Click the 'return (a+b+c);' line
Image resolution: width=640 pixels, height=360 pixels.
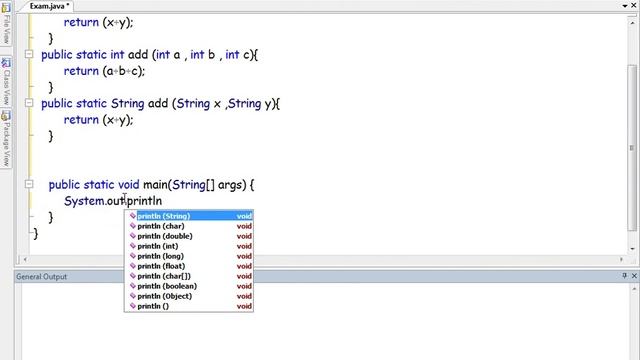click(x=104, y=71)
